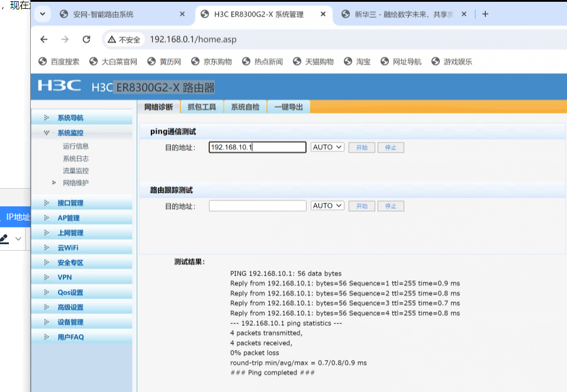Viewport: 567px width, 392px height.
Task: Open the 游戏娱乐 bookmark
Action: point(452,61)
